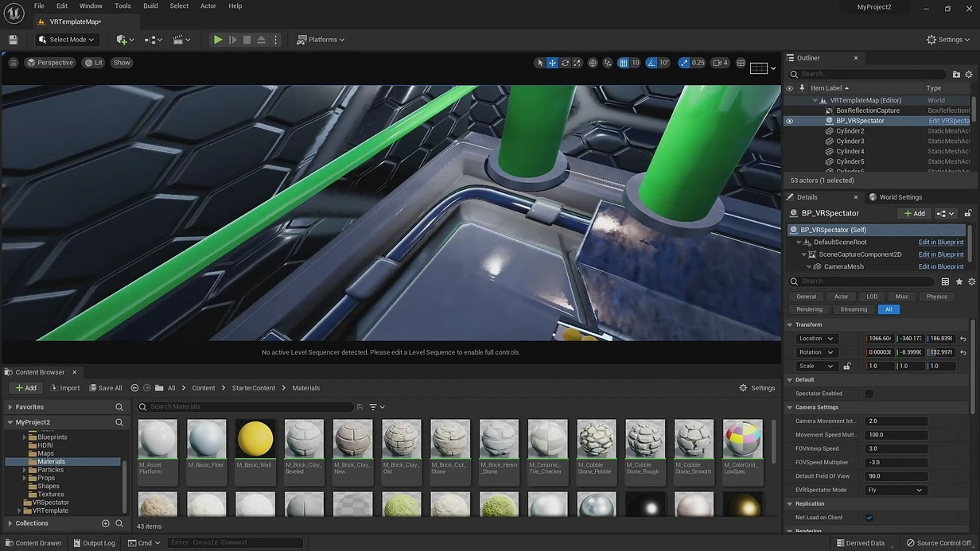
Task: Open the Build menu
Action: pyautogui.click(x=150, y=6)
